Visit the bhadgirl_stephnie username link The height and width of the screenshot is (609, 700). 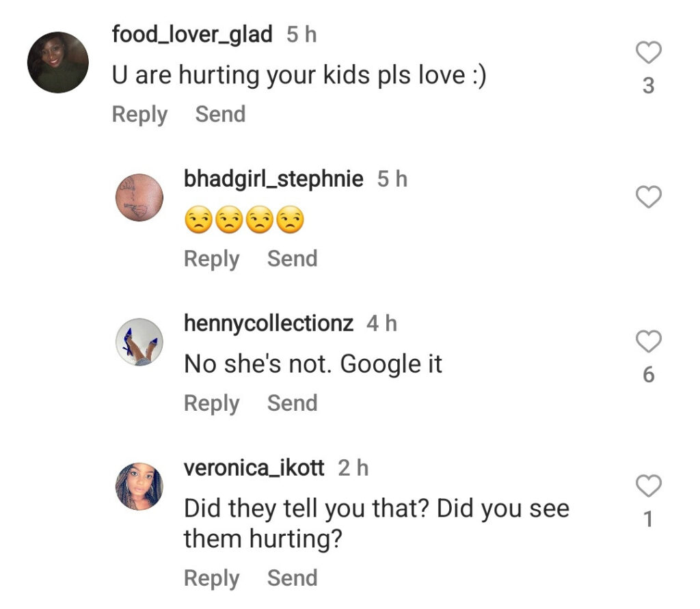pos(273,179)
